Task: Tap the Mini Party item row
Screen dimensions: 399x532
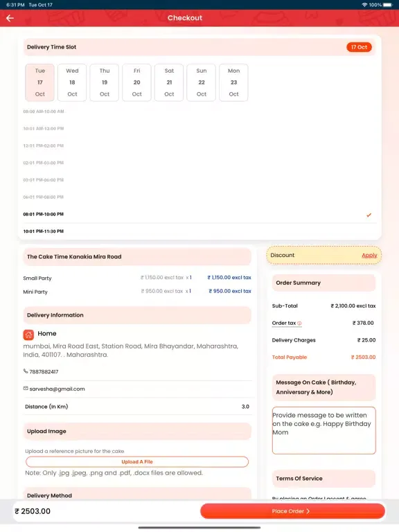Action: [x=137, y=292]
